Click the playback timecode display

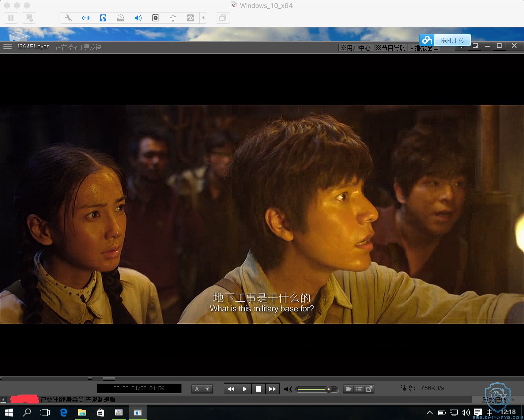(139, 388)
